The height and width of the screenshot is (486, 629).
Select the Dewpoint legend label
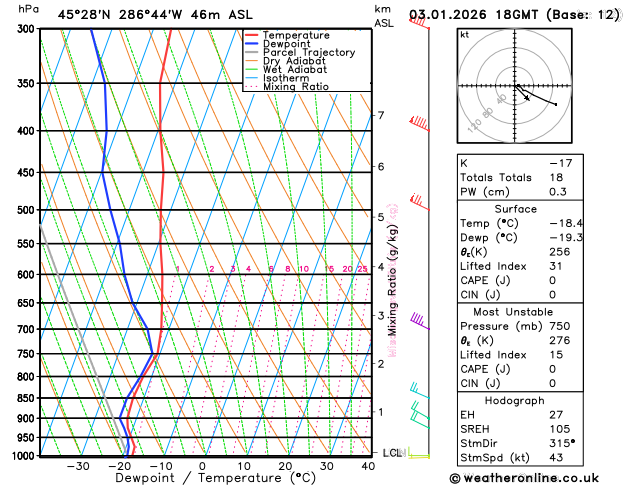(286, 44)
